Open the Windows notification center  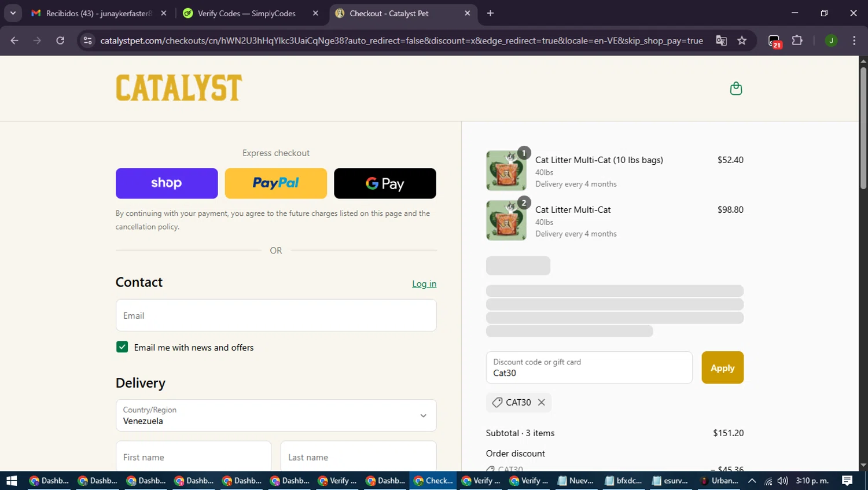(847, 480)
